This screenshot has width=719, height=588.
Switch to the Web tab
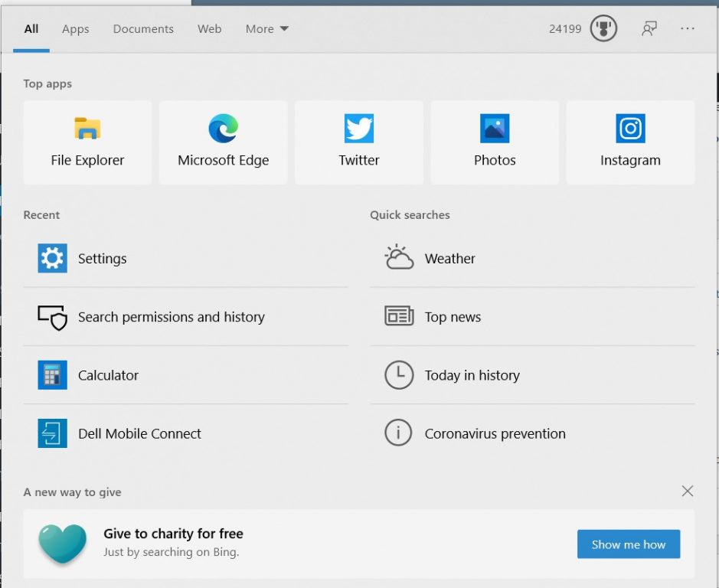(210, 29)
